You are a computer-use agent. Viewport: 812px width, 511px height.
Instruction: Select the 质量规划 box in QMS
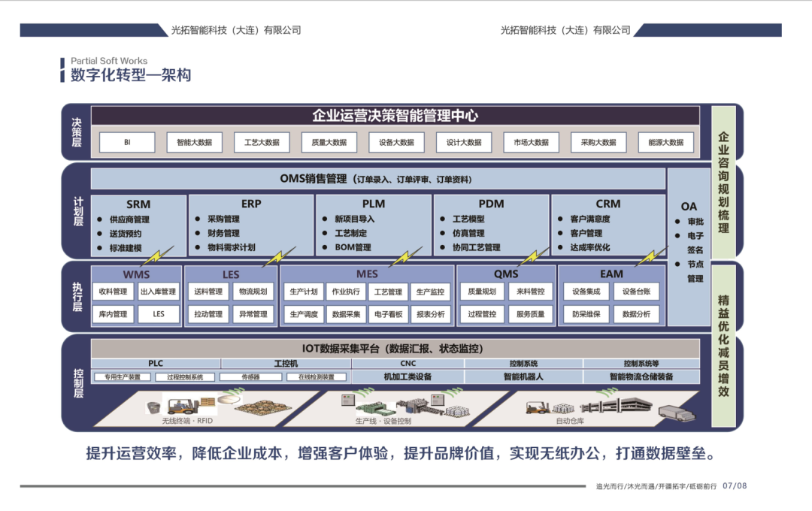[482, 292]
